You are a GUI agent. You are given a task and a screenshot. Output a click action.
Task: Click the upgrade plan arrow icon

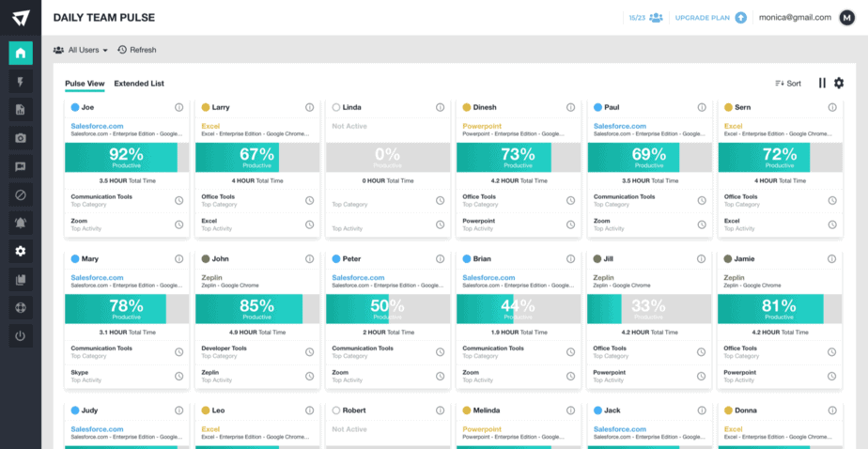click(x=740, y=18)
